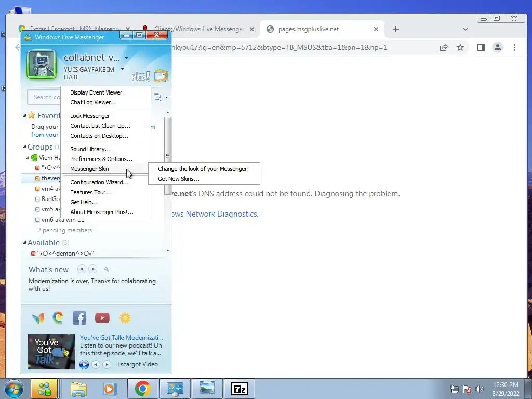Click Windows Network Diagnostics link

coord(216,214)
